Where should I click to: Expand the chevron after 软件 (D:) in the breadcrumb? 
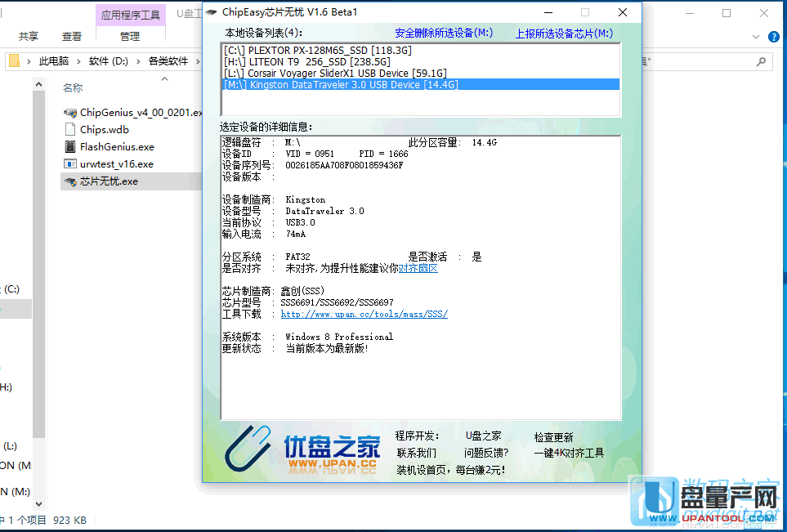138,61
